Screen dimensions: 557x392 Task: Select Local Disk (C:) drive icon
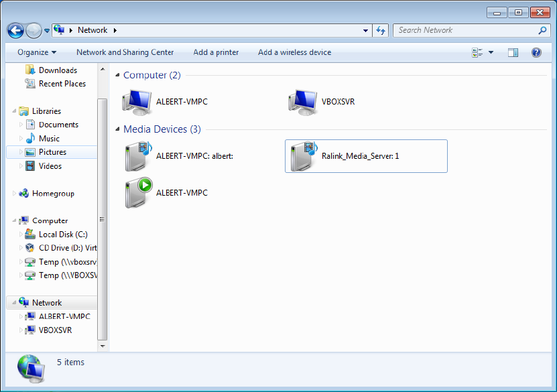pyautogui.click(x=31, y=235)
